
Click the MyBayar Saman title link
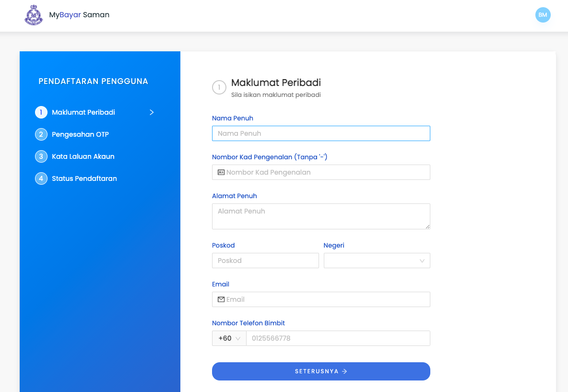pyautogui.click(x=79, y=15)
